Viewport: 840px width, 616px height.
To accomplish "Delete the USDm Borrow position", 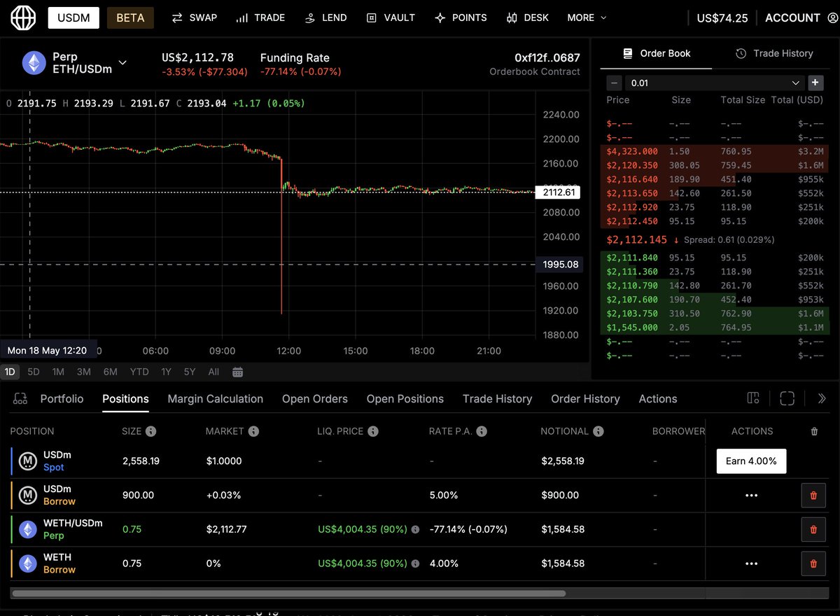I will pos(813,495).
